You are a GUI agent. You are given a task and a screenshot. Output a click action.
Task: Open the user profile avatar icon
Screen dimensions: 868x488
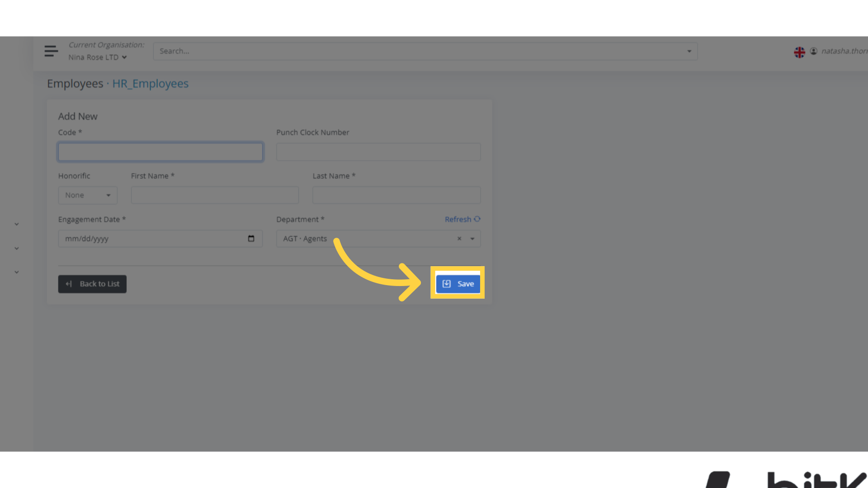tap(813, 51)
